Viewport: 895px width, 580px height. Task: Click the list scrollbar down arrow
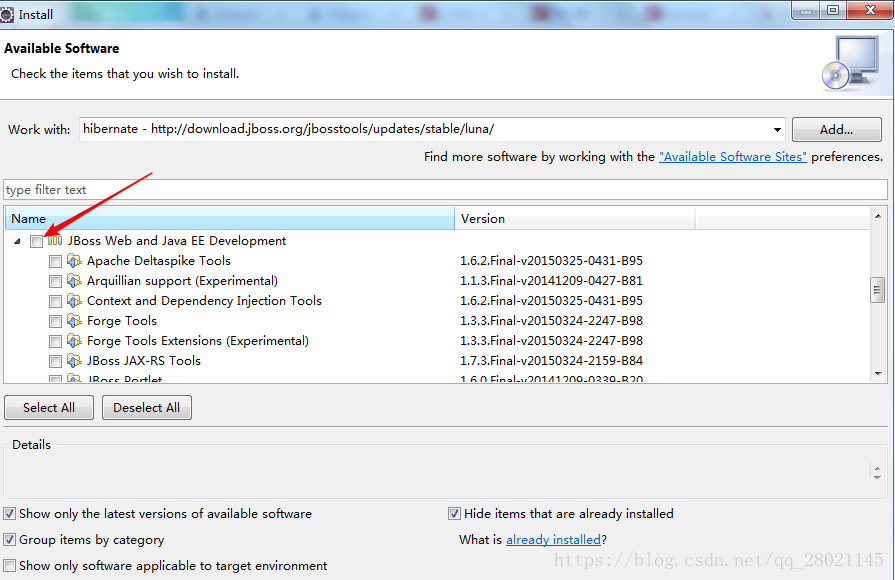tap(878, 374)
